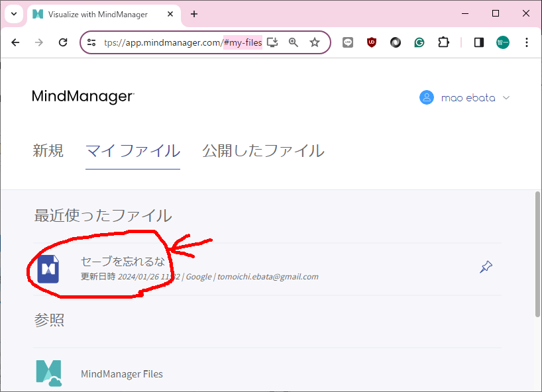Switch to the 新規 tab

pyautogui.click(x=48, y=151)
